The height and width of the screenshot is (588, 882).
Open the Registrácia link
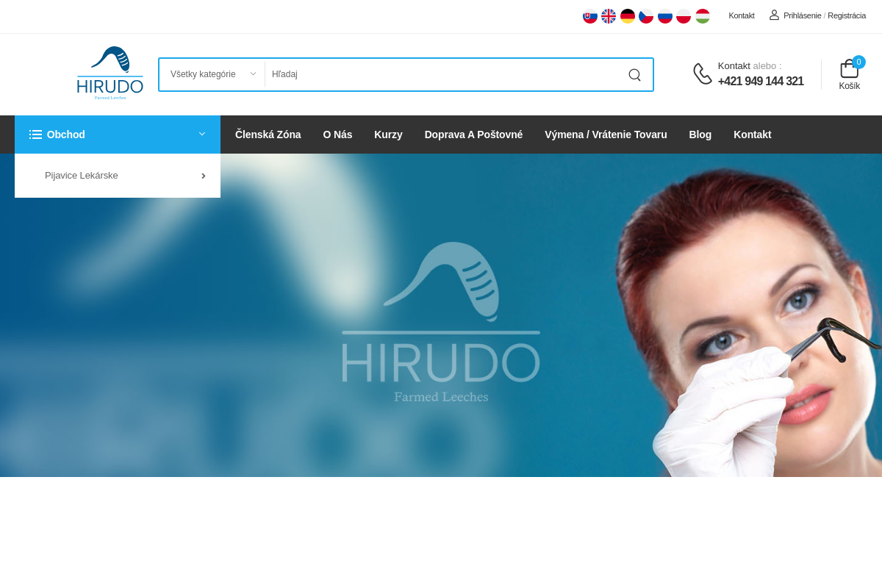pos(847,15)
